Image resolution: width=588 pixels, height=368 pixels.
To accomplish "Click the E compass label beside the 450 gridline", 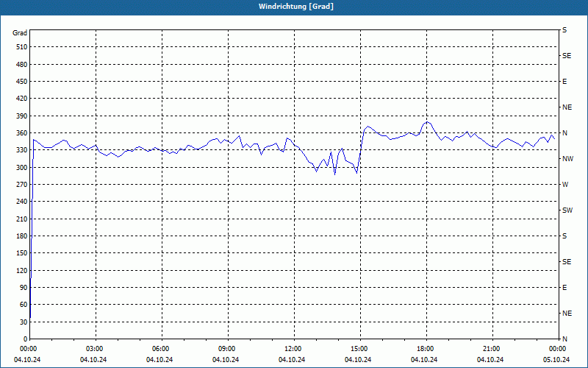I will 564,82.
